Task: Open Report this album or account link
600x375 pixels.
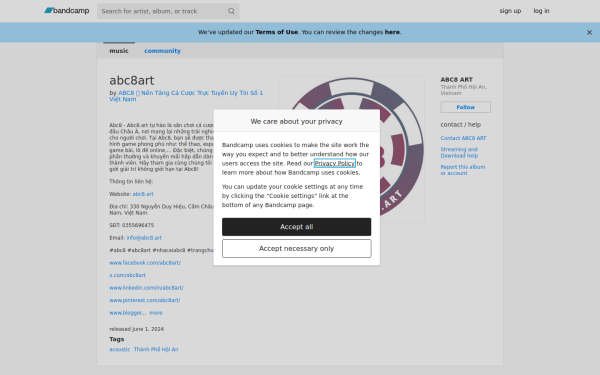Action: [463, 170]
